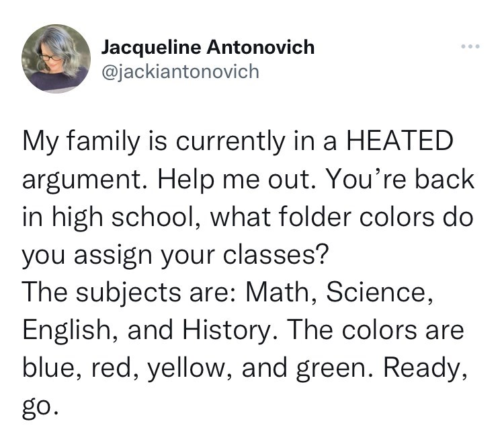Click the word Ready in the tweet
Image resolution: width=504 pixels, height=442 pixels.
[425, 368]
